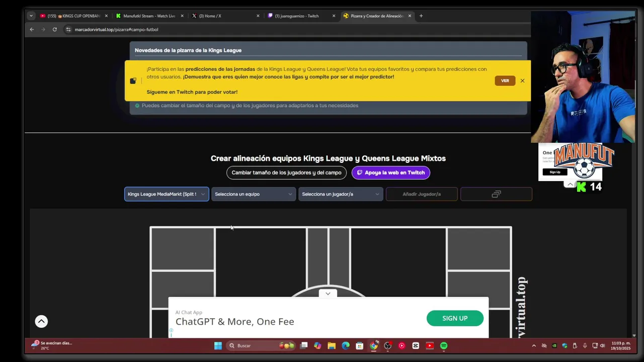Click Apoya la web en Twitch button
The width and height of the screenshot is (644, 362).
[391, 172]
